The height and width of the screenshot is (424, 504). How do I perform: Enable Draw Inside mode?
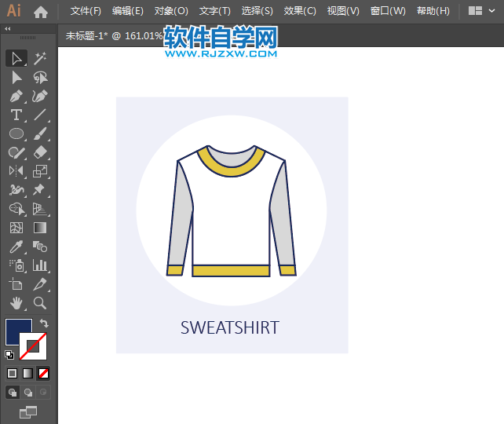(43, 393)
